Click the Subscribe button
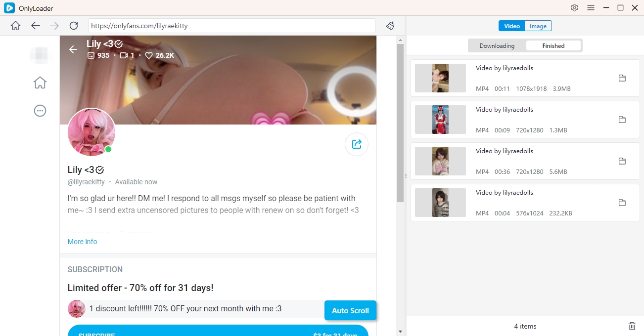This screenshot has height=336, width=644. 218,331
